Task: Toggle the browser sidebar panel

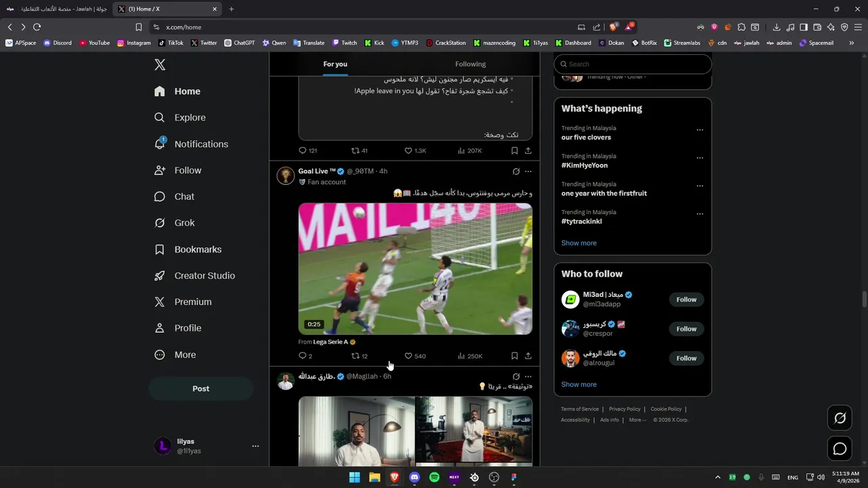Action: click(x=804, y=27)
